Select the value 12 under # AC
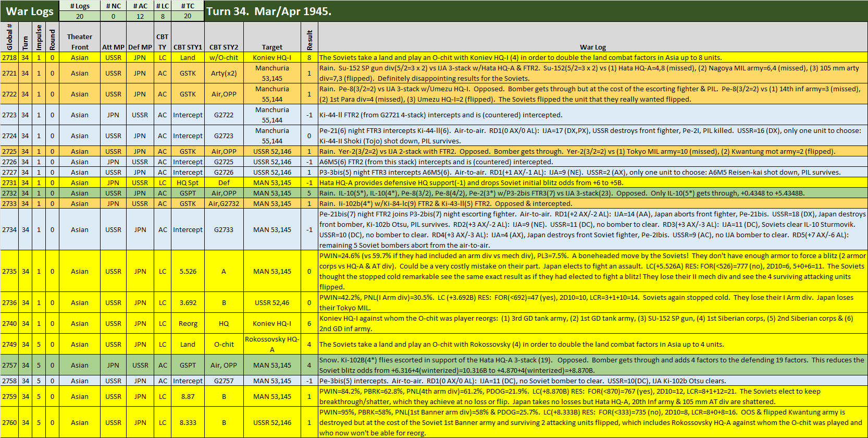 140,16
